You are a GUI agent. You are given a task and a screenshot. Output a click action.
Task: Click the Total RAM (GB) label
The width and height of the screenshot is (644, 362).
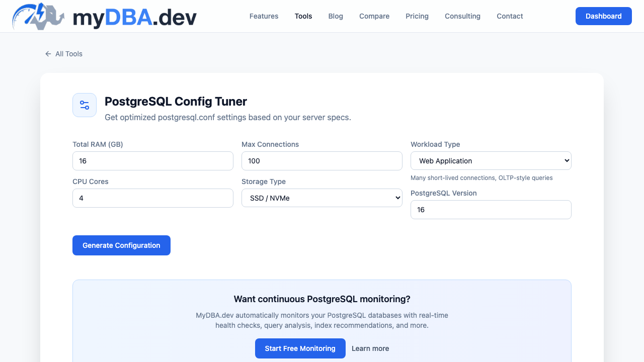[x=98, y=144]
